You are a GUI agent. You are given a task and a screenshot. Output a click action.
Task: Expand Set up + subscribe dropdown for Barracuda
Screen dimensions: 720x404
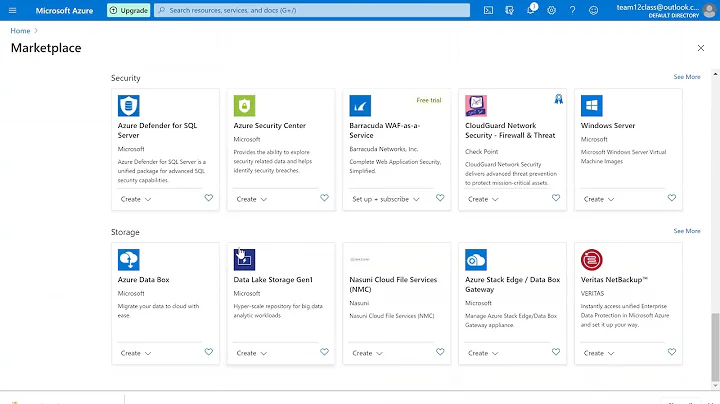point(386,199)
